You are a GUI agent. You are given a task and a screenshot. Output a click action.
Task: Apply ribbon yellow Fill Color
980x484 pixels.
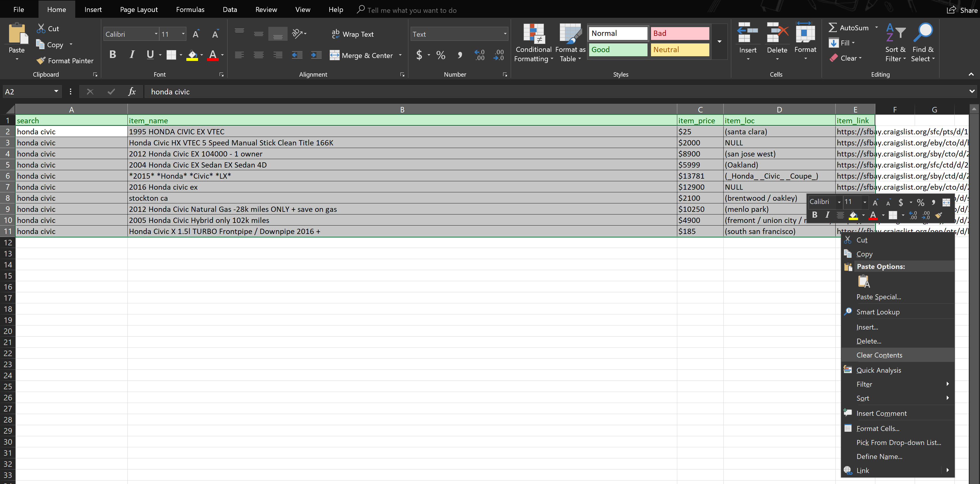pyautogui.click(x=192, y=55)
